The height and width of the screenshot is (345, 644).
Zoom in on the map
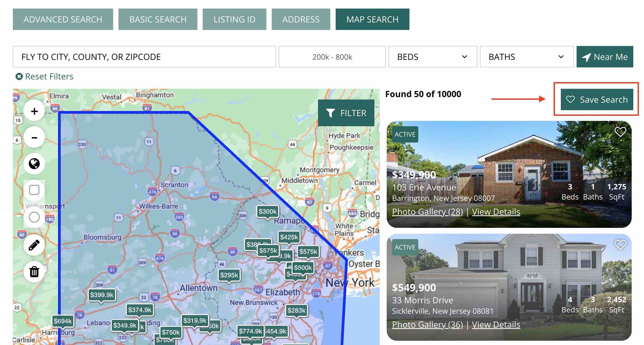[x=34, y=111]
